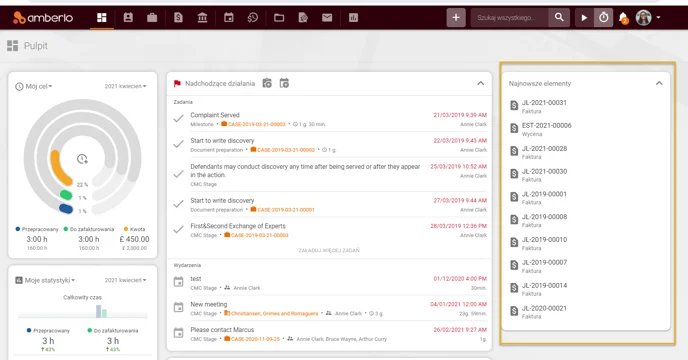Open month dropdown in 'Mój cel' card
The height and width of the screenshot is (360, 688).
125,86
